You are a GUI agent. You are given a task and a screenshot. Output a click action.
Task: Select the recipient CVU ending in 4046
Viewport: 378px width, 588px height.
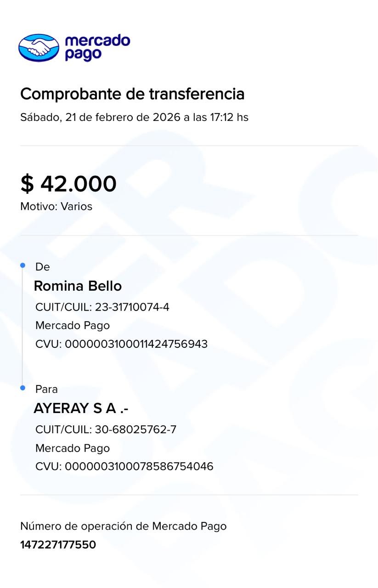click(x=124, y=467)
